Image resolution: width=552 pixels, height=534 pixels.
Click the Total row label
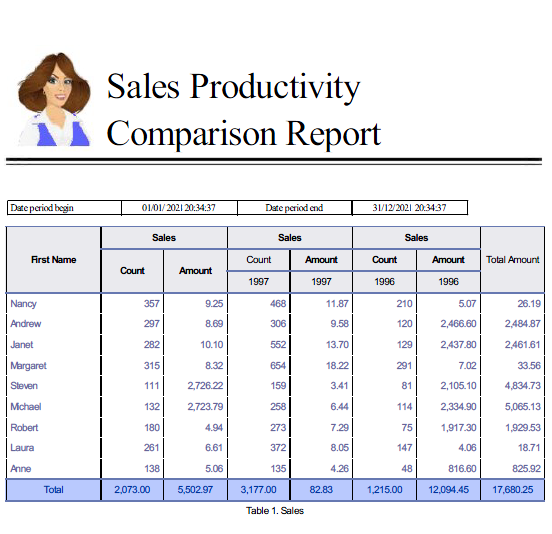pos(54,490)
